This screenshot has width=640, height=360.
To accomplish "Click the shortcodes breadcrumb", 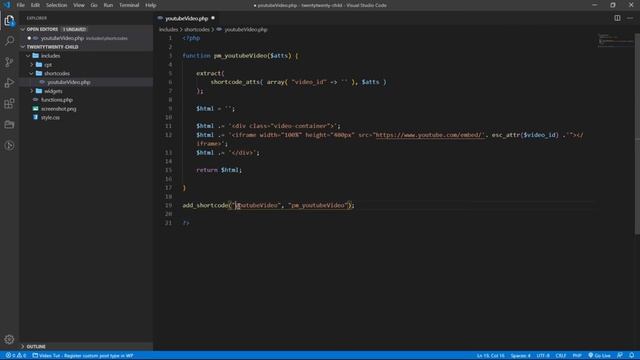I will tap(197, 29).
